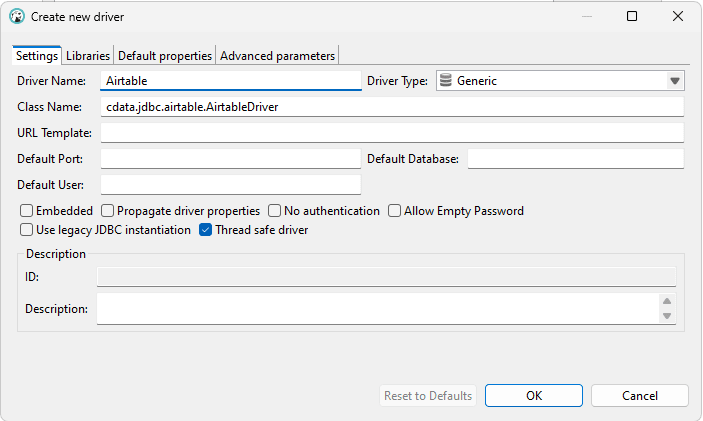703x421 pixels.
Task: Check the No authentication option
Action: pyautogui.click(x=275, y=211)
